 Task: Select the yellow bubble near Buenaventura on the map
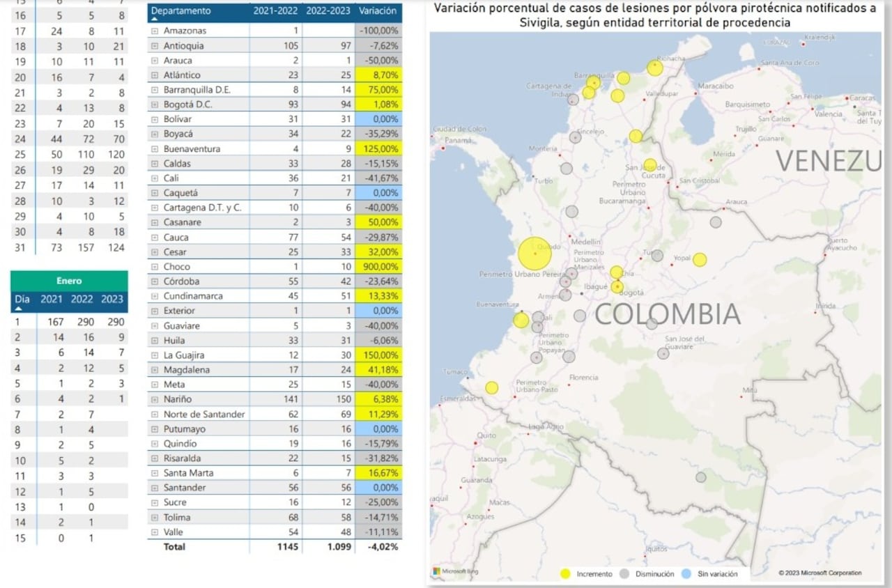[521, 320]
